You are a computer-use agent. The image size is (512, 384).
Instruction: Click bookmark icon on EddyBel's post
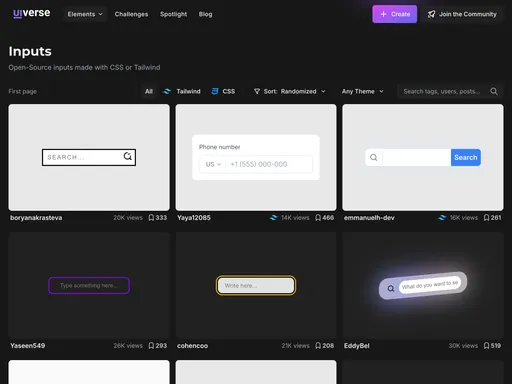point(487,346)
